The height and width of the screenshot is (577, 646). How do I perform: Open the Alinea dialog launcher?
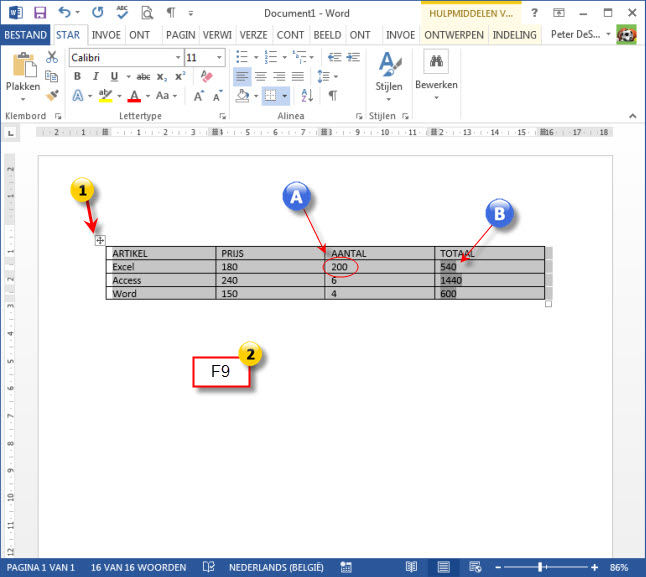click(x=359, y=117)
